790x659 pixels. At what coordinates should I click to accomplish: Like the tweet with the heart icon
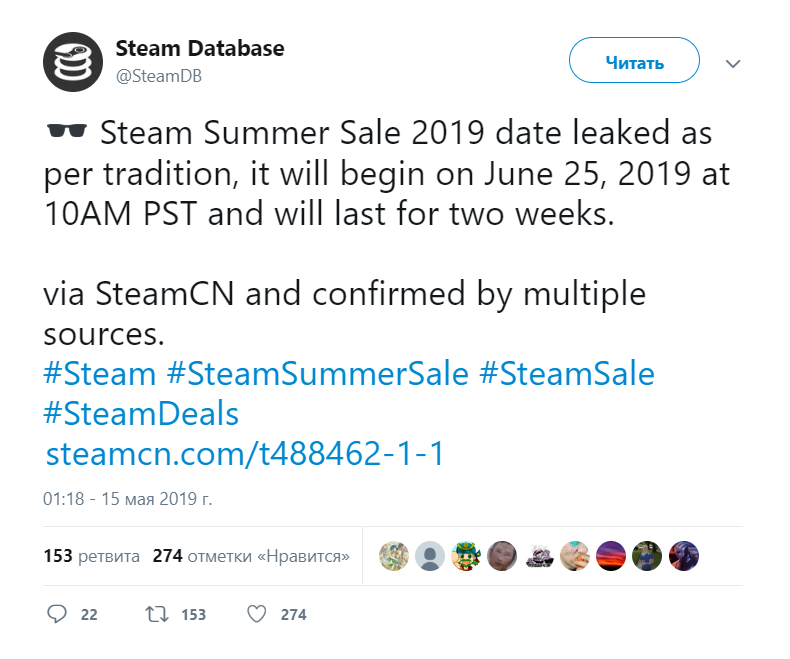tap(257, 614)
